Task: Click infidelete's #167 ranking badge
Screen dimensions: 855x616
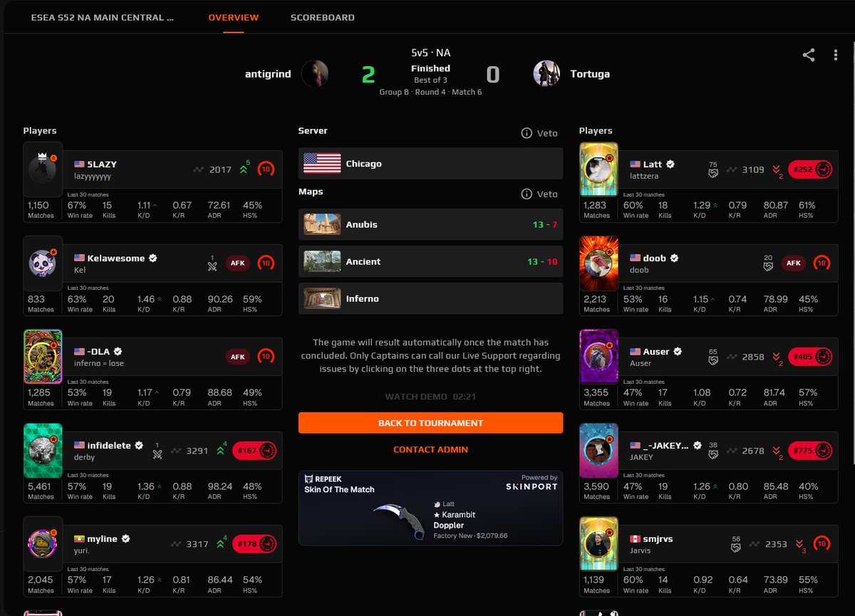Action: pos(254,451)
